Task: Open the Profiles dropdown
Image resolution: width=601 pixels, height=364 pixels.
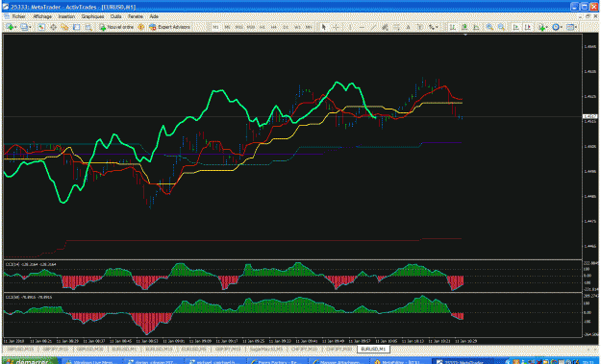Action: [x=26, y=27]
